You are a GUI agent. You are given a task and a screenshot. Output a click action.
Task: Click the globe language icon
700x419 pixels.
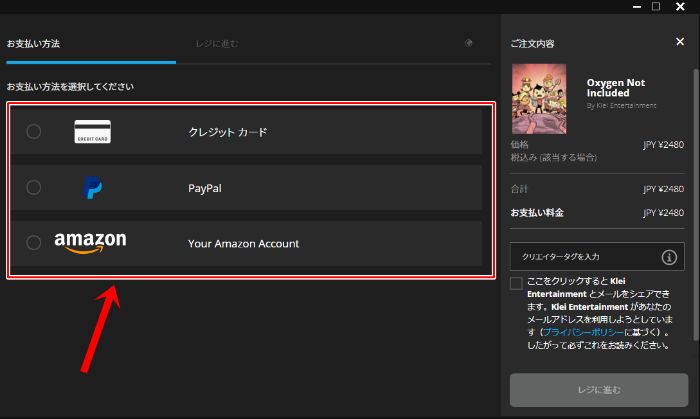tap(469, 43)
